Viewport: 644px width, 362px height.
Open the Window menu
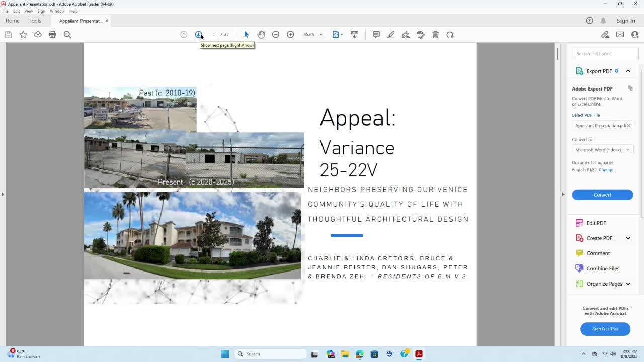pyautogui.click(x=57, y=11)
